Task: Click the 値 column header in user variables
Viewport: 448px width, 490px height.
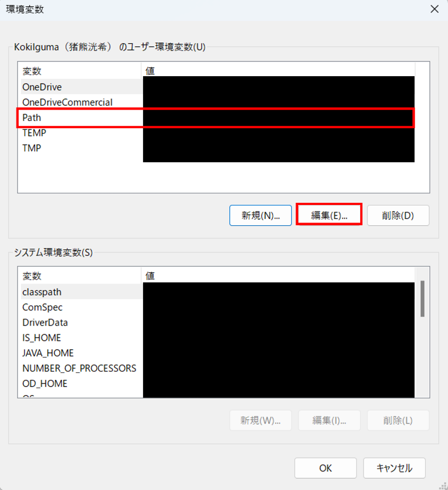Action: coord(278,71)
